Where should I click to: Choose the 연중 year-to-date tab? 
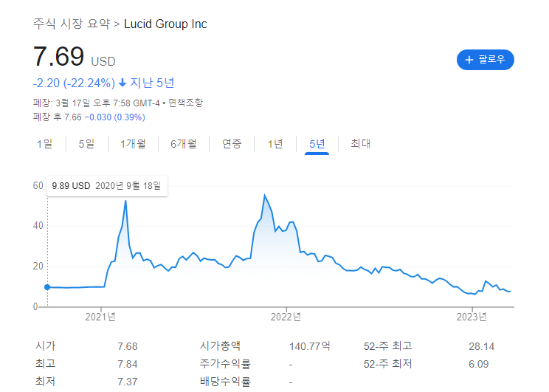[232, 144]
